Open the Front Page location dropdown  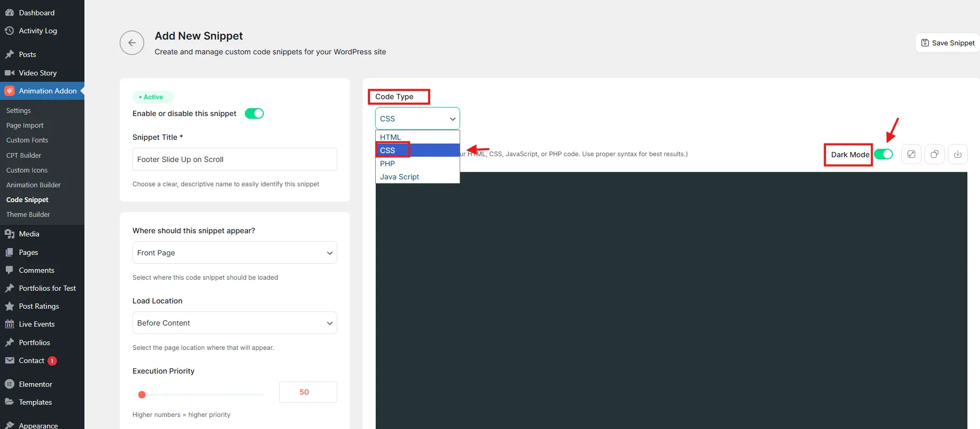tap(234, 253)
